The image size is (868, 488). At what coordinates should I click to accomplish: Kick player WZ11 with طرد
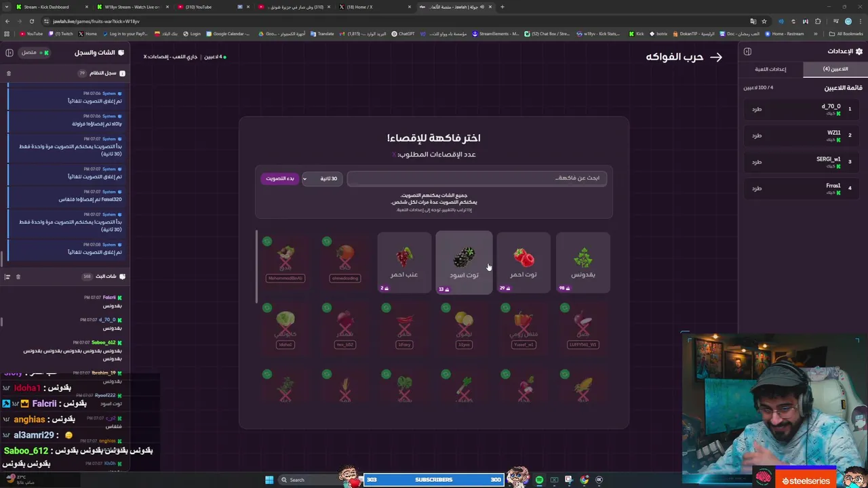click(x=757, y=135)
